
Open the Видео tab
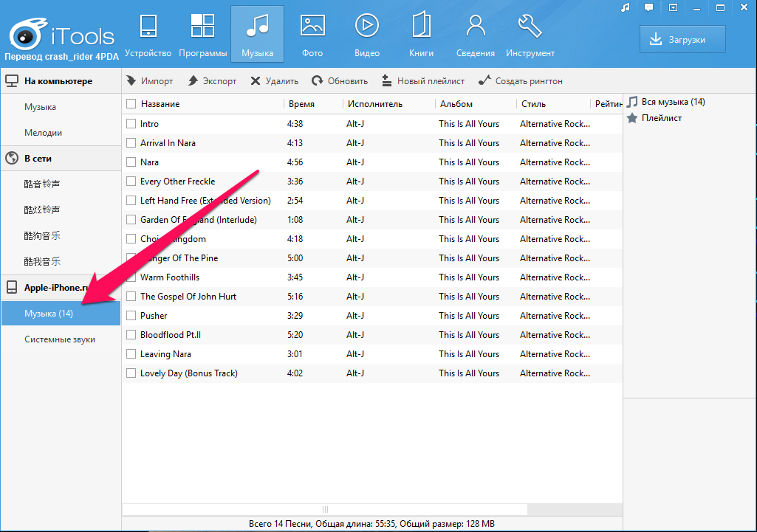tap(367, 35)
